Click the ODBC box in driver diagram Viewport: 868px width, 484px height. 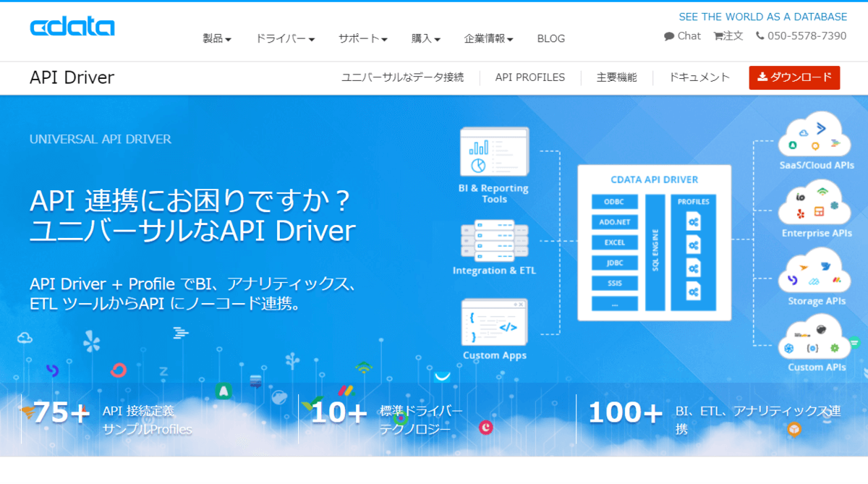click(x=614, y=202)
